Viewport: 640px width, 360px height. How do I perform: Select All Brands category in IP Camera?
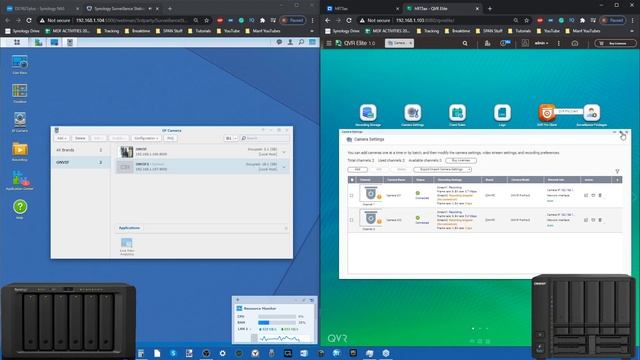tap(79, 150)
